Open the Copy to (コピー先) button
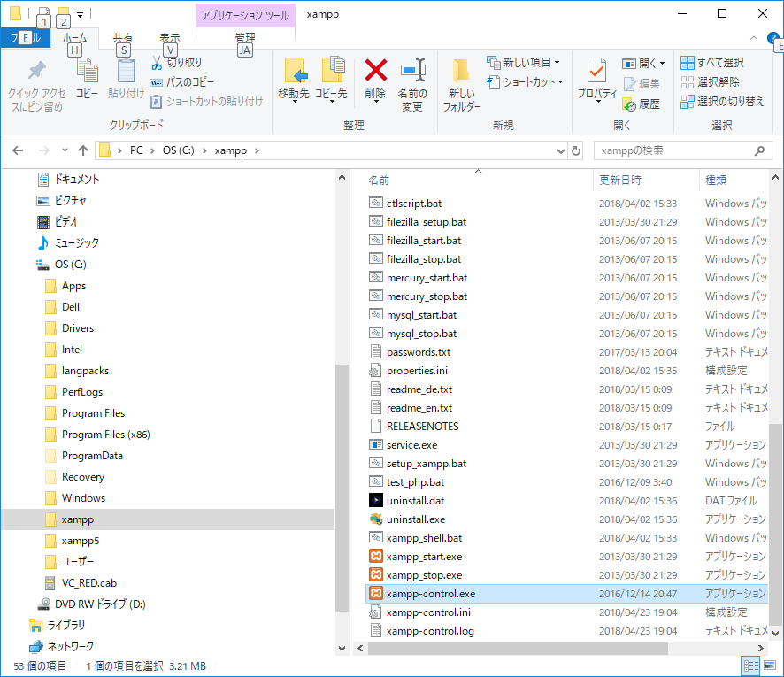The height and width of the screenshot is (677, 784). tap(331, 79)
